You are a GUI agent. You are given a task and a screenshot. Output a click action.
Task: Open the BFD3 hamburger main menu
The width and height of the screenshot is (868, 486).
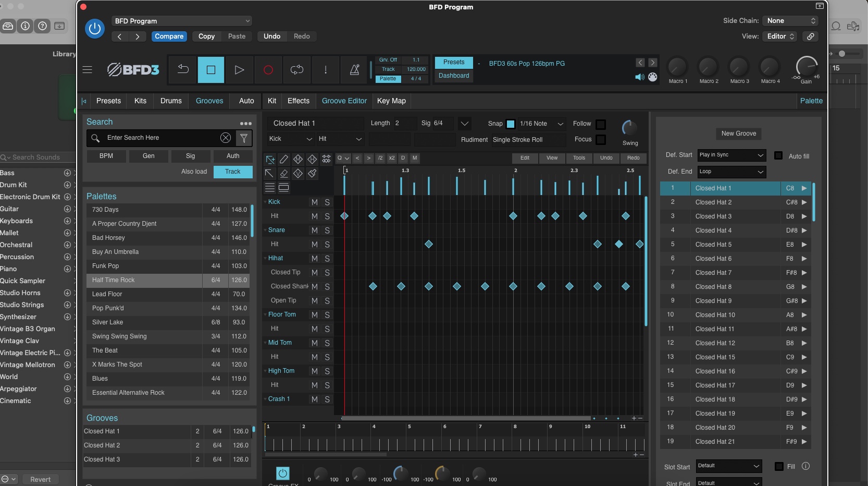click(x=88, y=70)
